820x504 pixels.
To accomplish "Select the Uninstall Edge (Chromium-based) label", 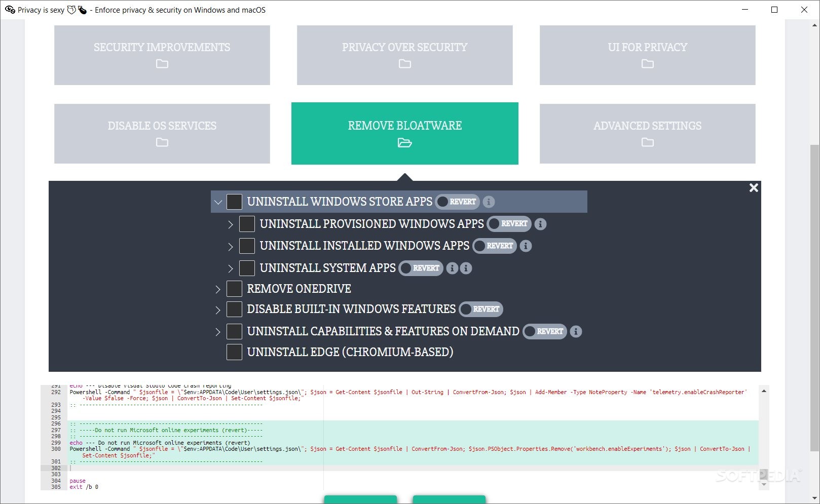I will click(350, 352).
